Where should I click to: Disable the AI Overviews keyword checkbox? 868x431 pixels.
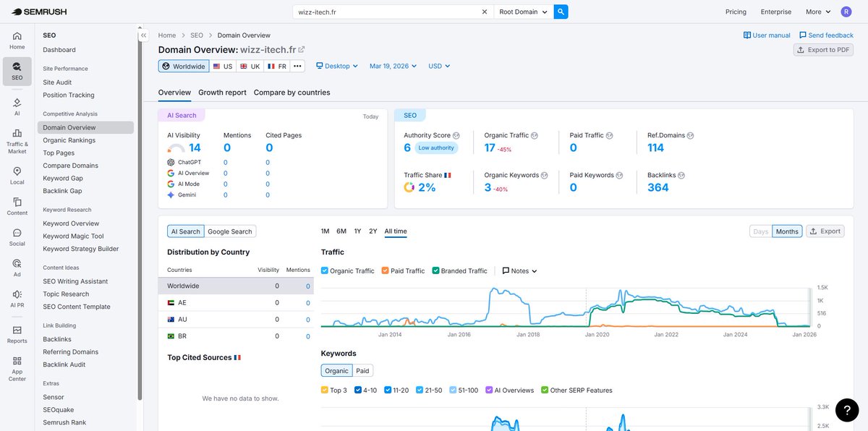coord(490,390)
